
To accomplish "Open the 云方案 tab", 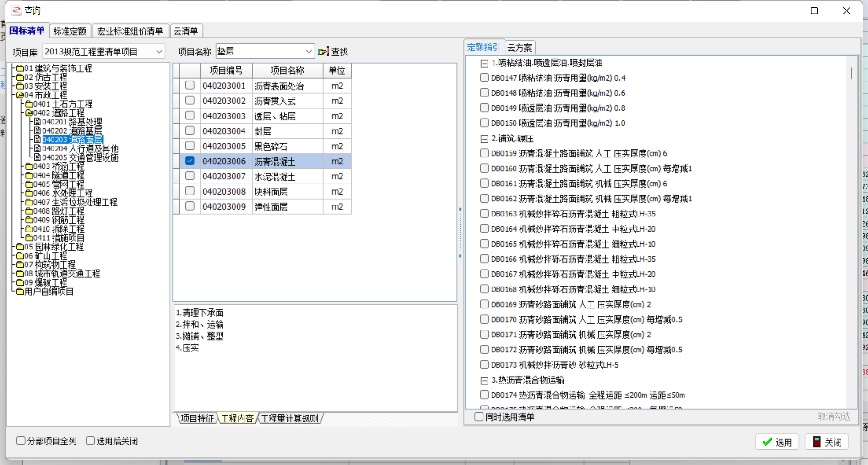I will click(520, 47).
